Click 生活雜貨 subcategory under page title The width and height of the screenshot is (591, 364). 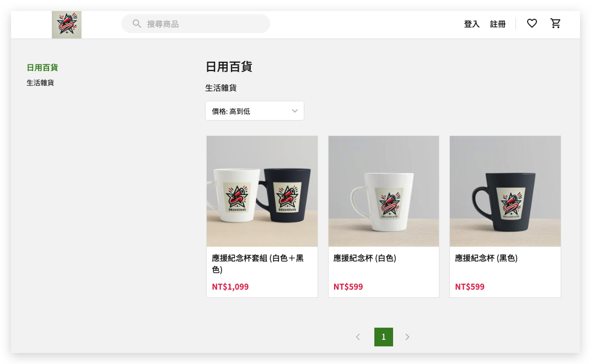[221, 88]
